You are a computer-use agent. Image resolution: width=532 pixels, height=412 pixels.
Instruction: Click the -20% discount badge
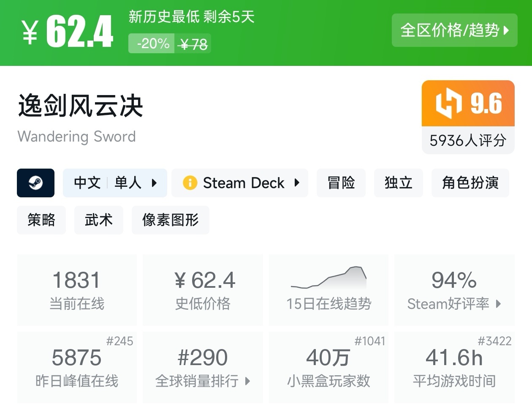(x=152, y=44)
